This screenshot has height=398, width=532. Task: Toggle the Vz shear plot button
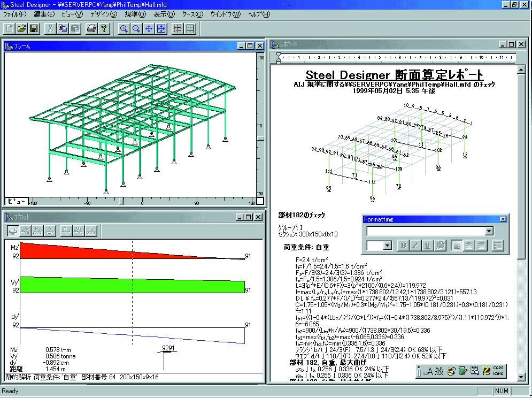[79, 231]
